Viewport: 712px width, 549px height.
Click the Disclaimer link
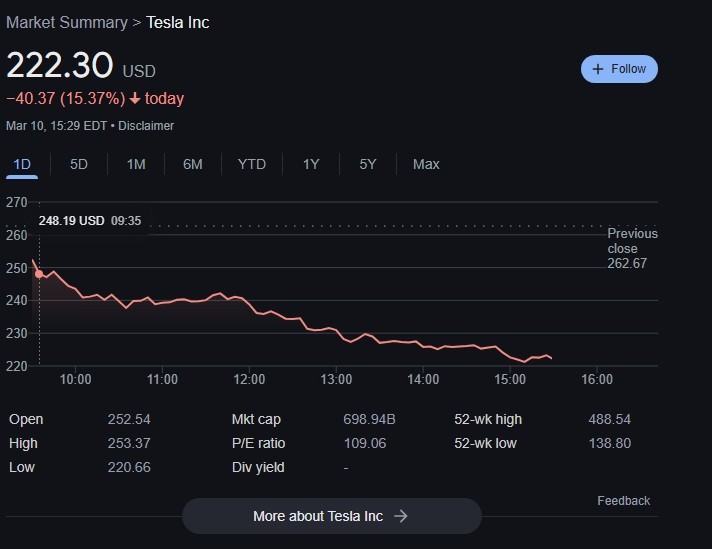[149, 126]
